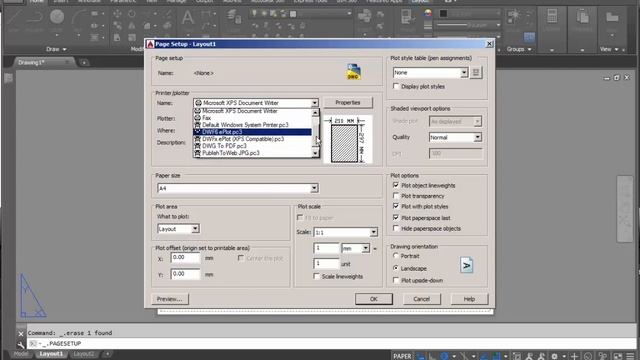Click the page setup DWG icon
640x360 pixels.
click(x=353, y=71)
